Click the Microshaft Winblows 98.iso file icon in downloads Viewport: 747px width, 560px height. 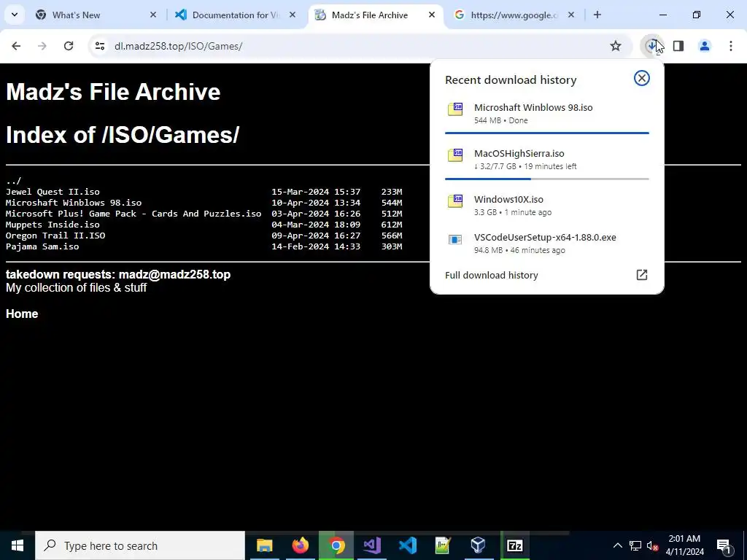point(455,109)
